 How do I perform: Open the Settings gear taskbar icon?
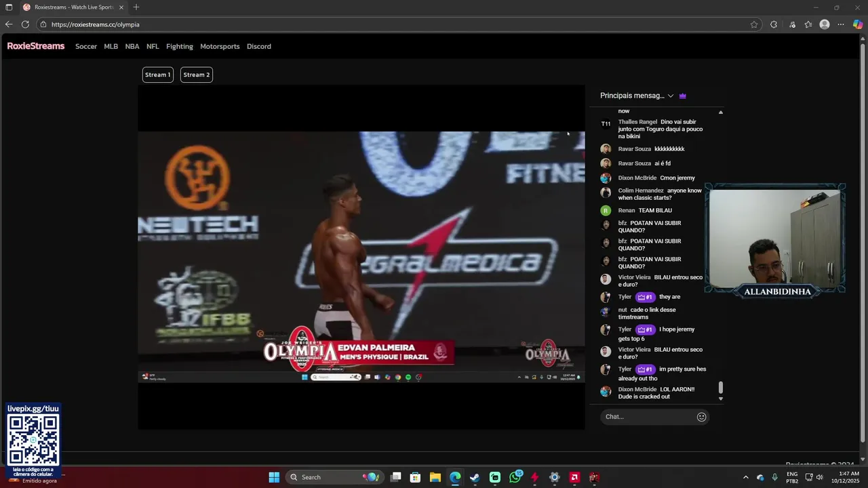[555, 477]
